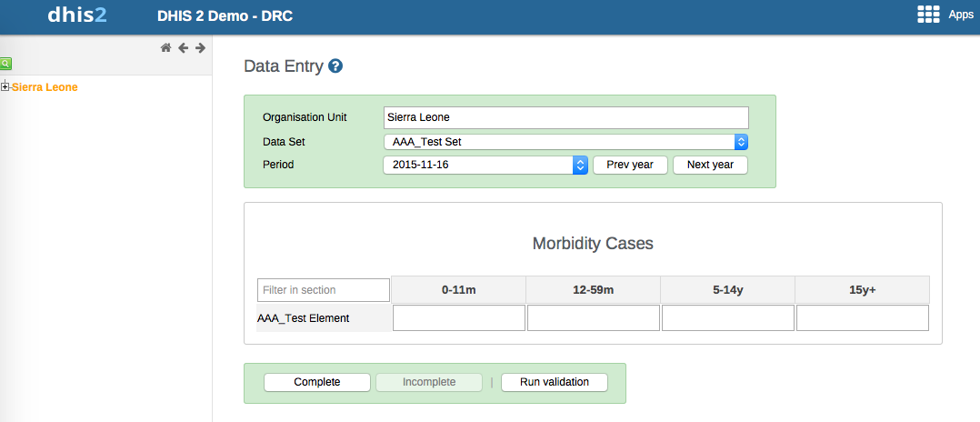Focus the Filter in section field
This screenshot has height=422, width=980.
324,290
